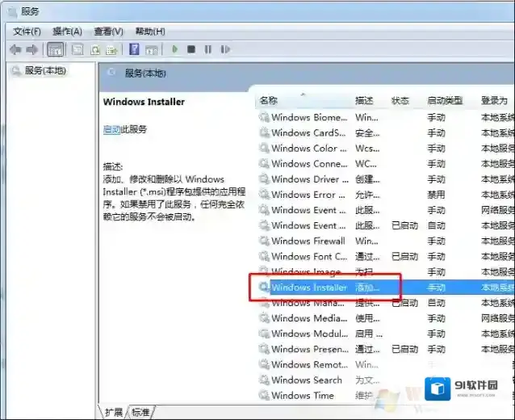Open the 查看(V) menu
Screen dimensions: 515x420
(108, 31)
